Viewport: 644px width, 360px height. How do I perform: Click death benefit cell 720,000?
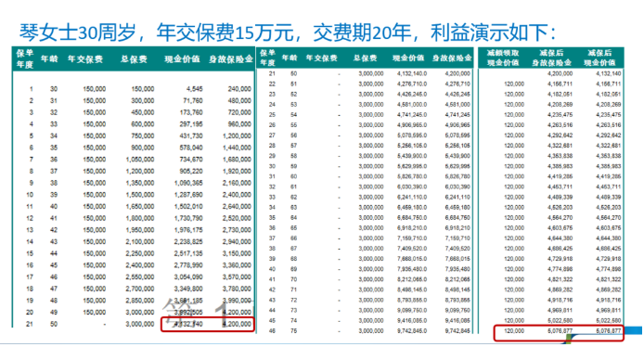tap(239, 112)
